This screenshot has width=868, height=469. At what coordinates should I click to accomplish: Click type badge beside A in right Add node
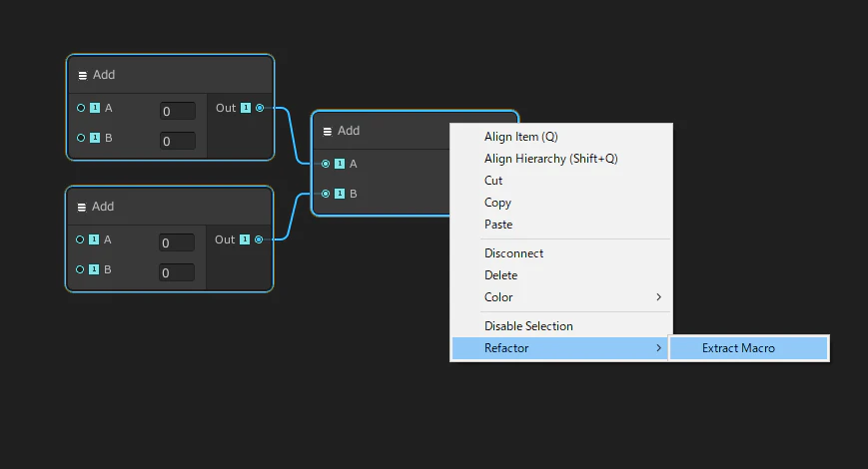pyautogui.click(x=340, y=164)
